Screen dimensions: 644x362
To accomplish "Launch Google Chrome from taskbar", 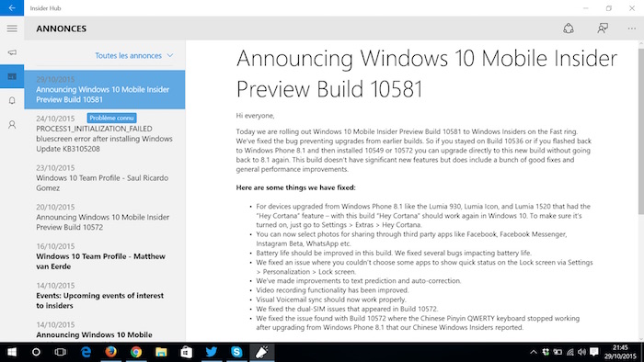I will tap(136, 352).
